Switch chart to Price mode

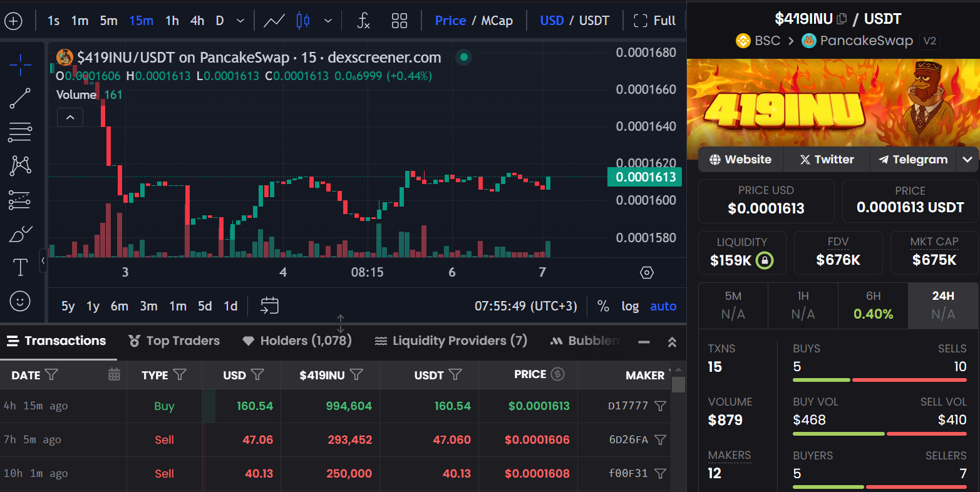(450, 21)
